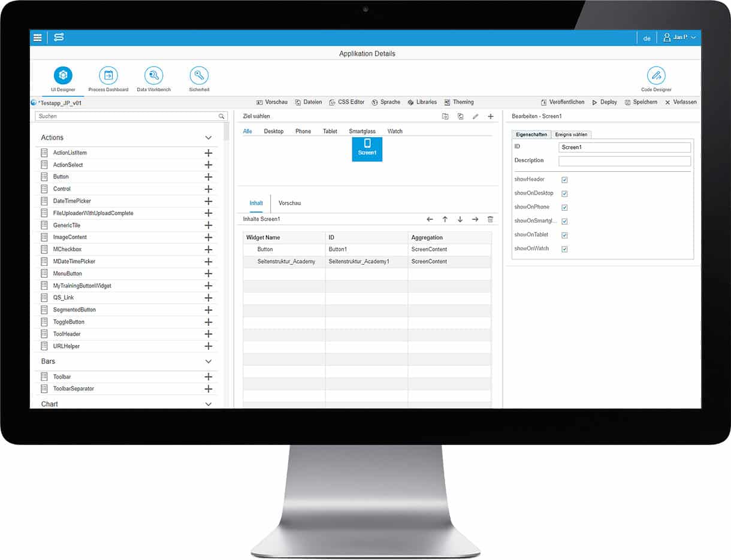
Task: Edit the target using the pencil icon
Action: click(x=476, y=116)
